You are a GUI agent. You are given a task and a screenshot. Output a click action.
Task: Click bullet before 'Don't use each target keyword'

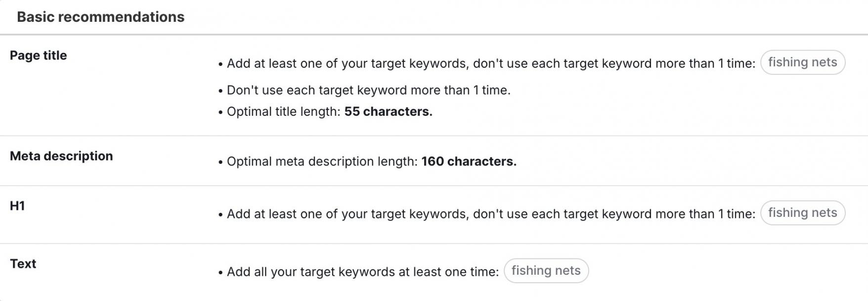click(x=220, y=92)
